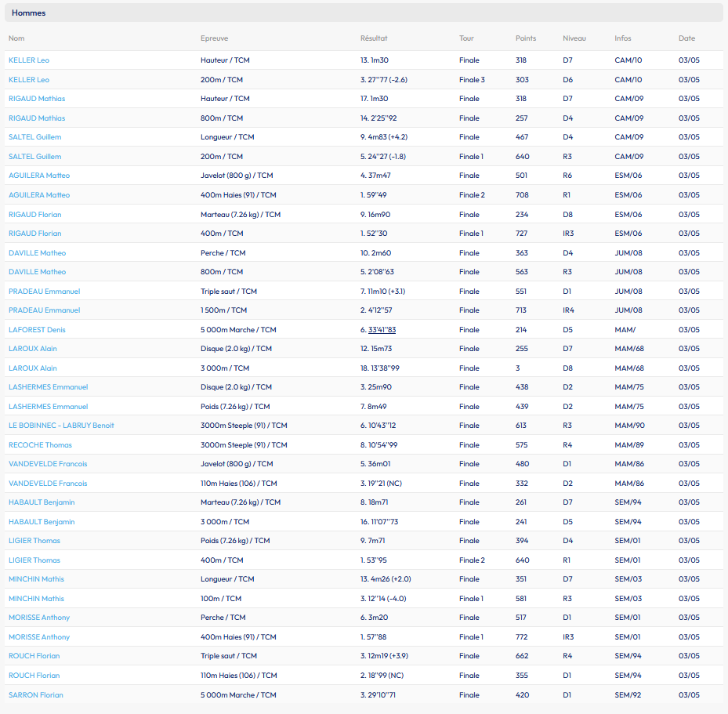728x714 pixels.
Task: Click the Nom column header
Action: (16, 38)
